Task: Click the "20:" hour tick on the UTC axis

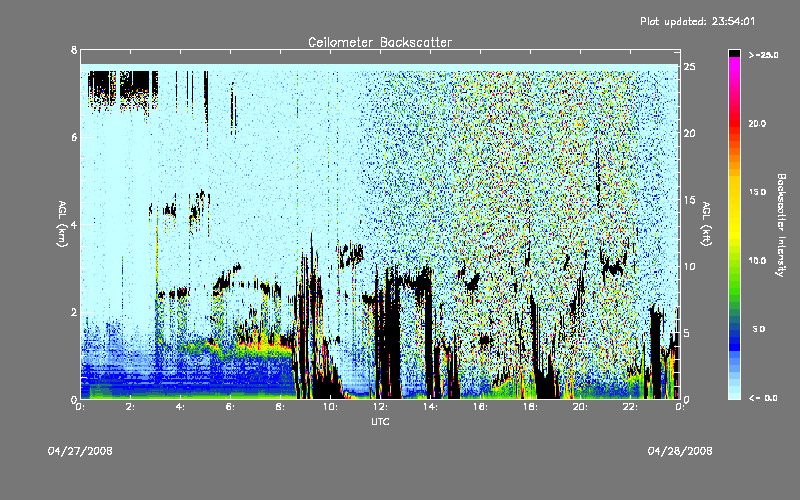Action: tap(580, 407)
